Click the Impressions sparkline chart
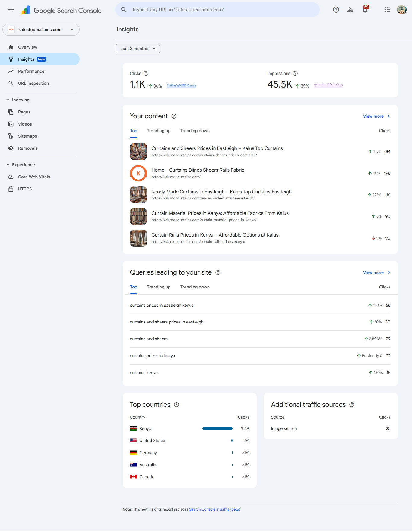The width and height of the screenshot is (412, 532). [328, 85]
